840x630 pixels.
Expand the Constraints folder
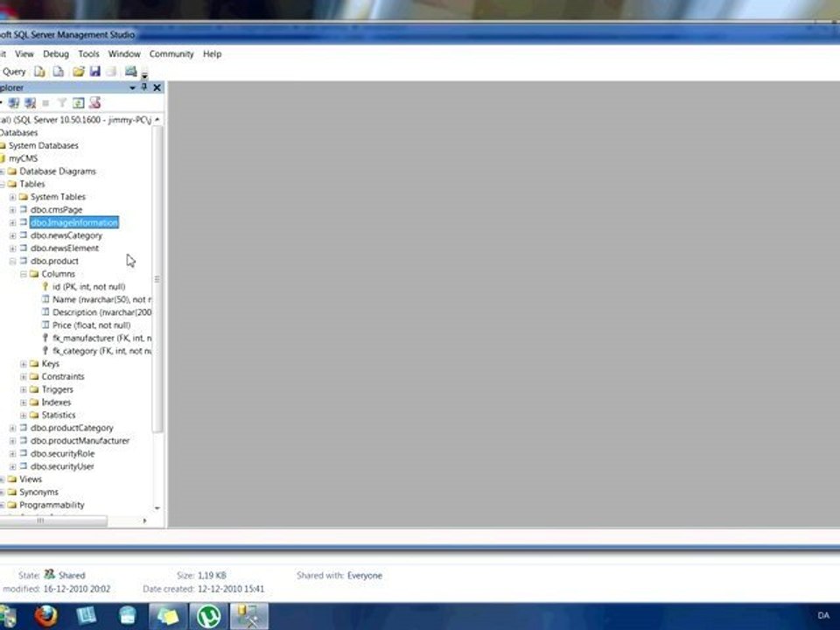(x=24, y=377)
